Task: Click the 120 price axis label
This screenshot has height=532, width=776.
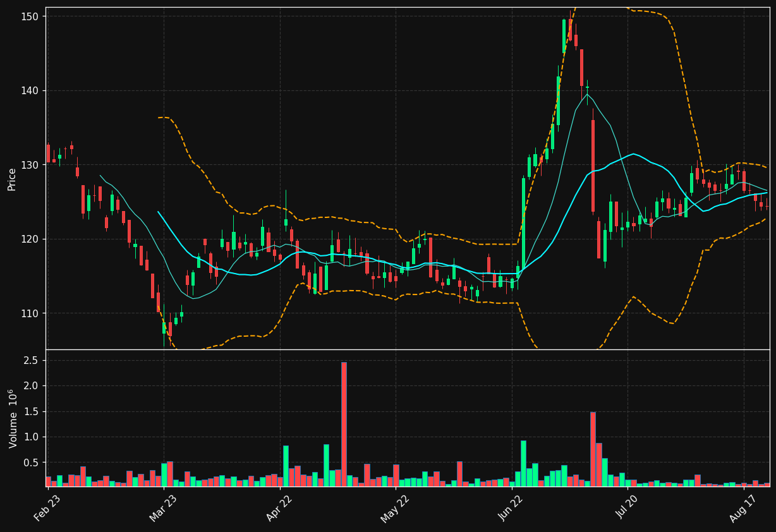Action: [x=30, y=239]
